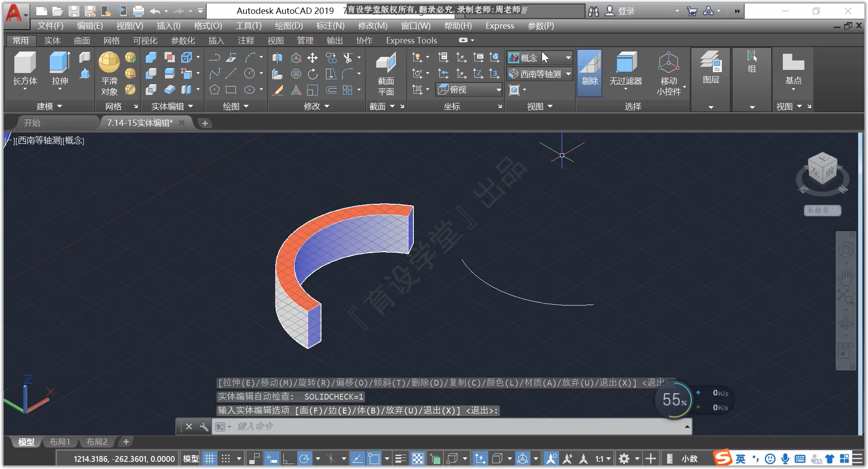The image size is (868, 469).
Task: Toggle transparency checker icon in status bar
Action: tap(417, 458)
